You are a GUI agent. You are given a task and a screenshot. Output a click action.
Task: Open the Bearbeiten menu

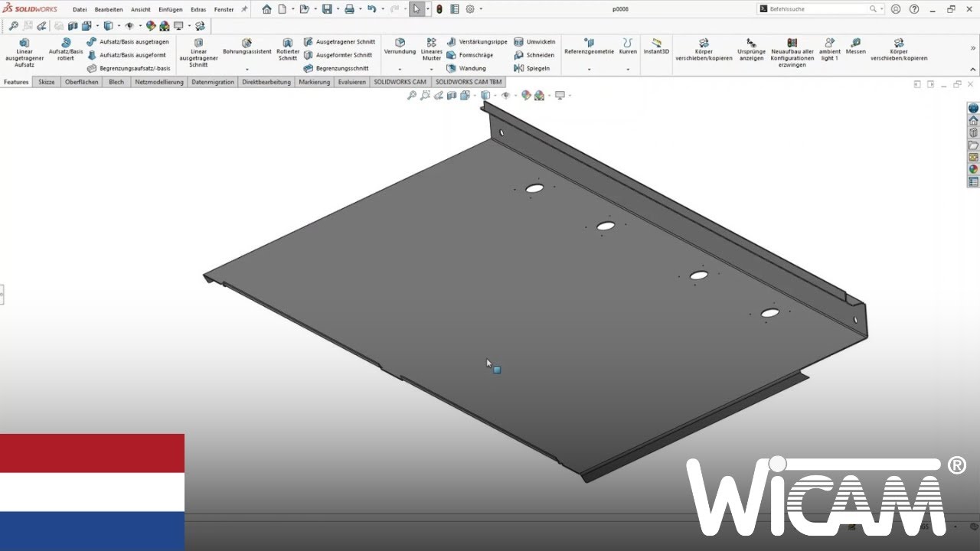click(x=109, y=9)
